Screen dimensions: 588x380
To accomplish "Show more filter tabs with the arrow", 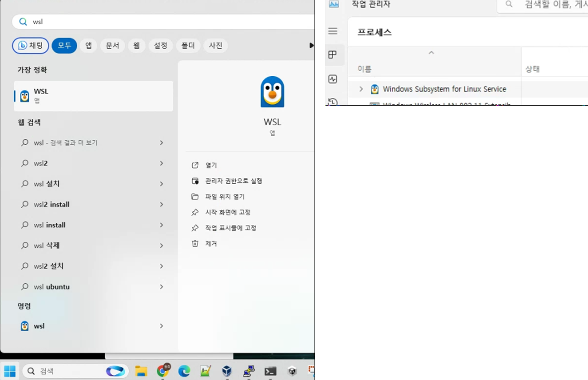I will 311,45.
